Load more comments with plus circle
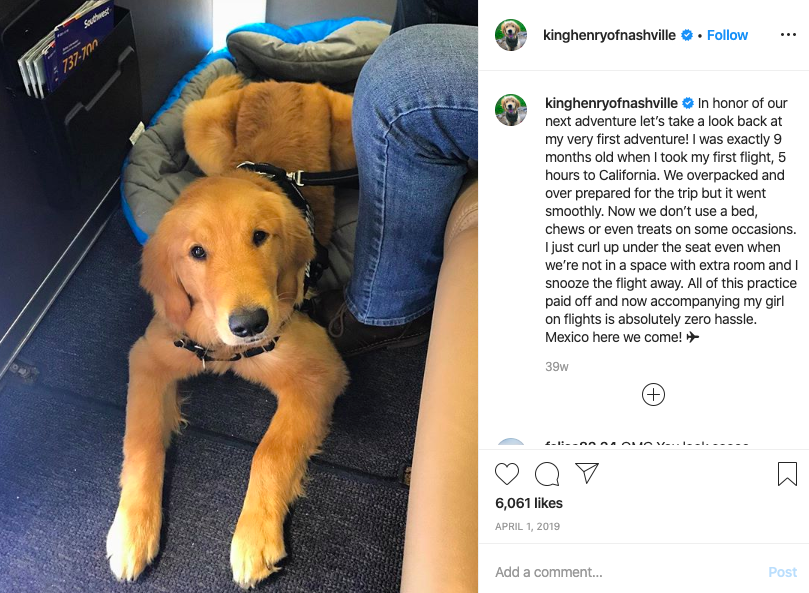The image size is (809, 593). 653,395
